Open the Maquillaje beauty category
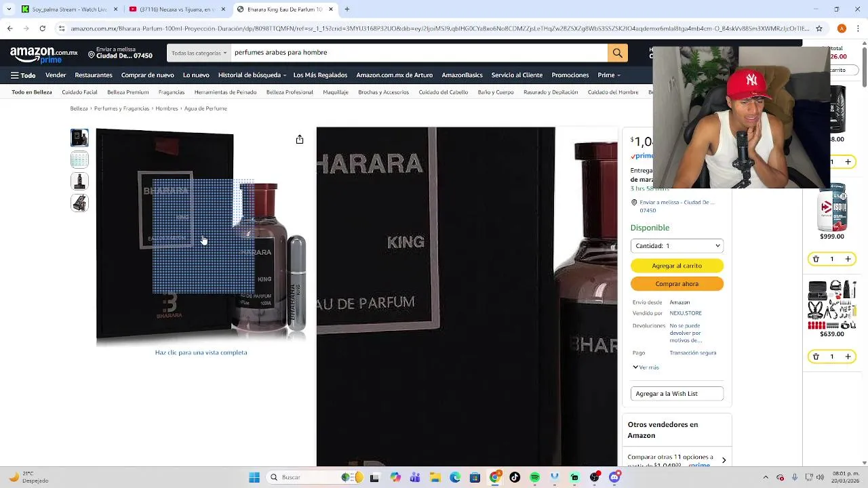This screenshot has height=488, width=868. tap(336, 92)
